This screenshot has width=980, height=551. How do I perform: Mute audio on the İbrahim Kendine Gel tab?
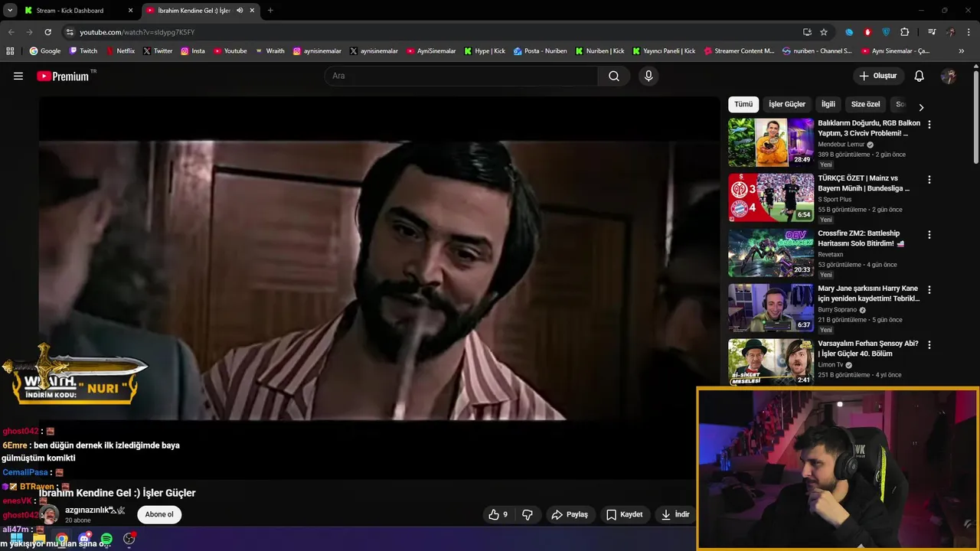(240, 11)
